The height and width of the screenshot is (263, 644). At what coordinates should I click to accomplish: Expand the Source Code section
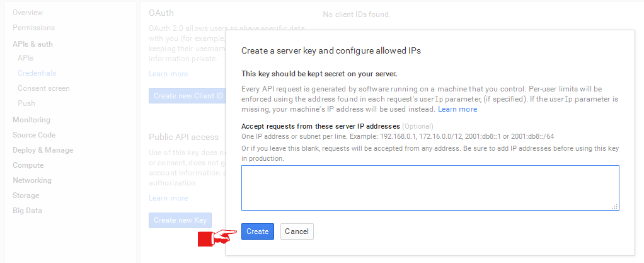[x=34, y=135]
